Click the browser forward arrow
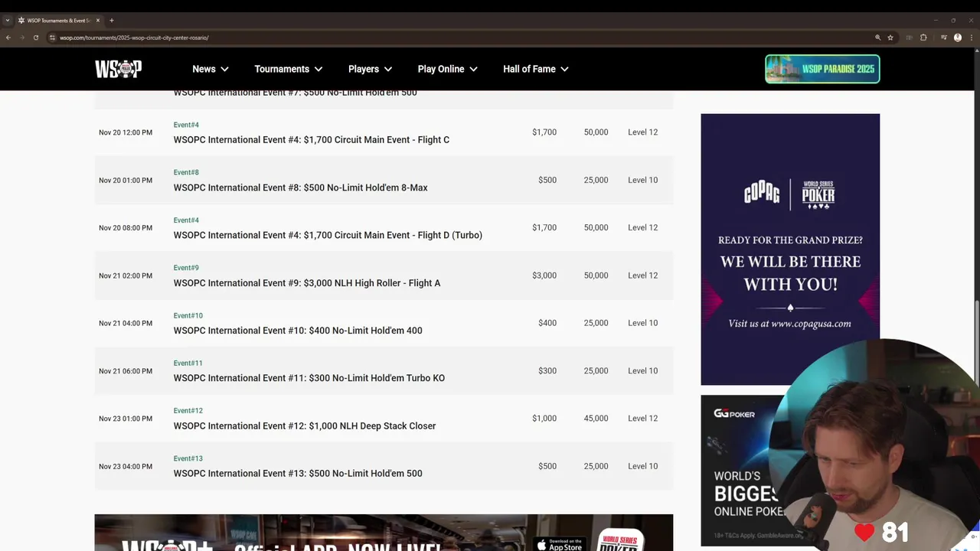Screen dimensions: 980x551 (21, 37)
